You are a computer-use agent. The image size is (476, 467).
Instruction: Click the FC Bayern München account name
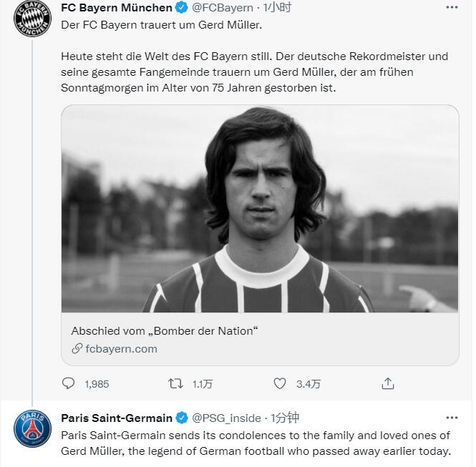116,8
